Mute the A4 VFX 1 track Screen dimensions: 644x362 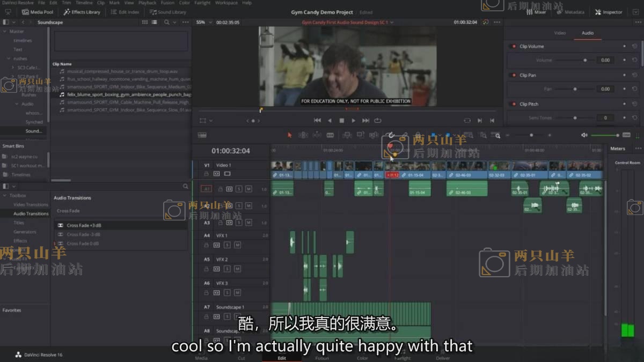point(237,245)
